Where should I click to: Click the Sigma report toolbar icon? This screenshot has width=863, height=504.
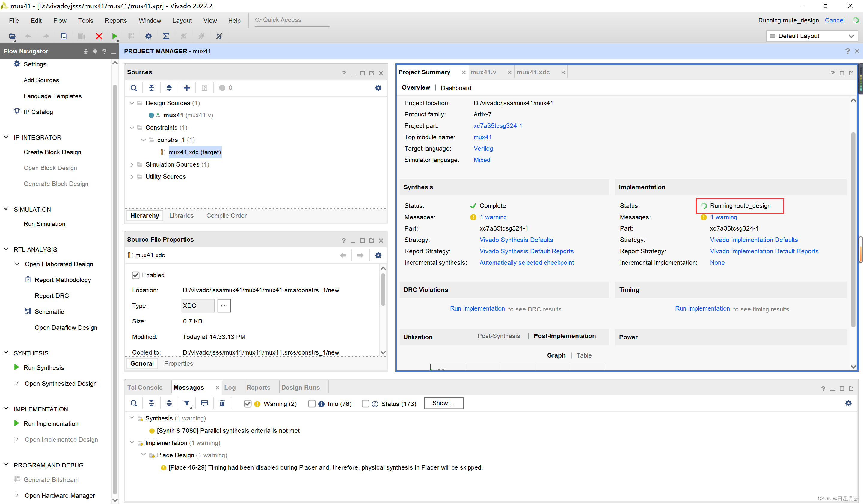click(x=166, y=36)
